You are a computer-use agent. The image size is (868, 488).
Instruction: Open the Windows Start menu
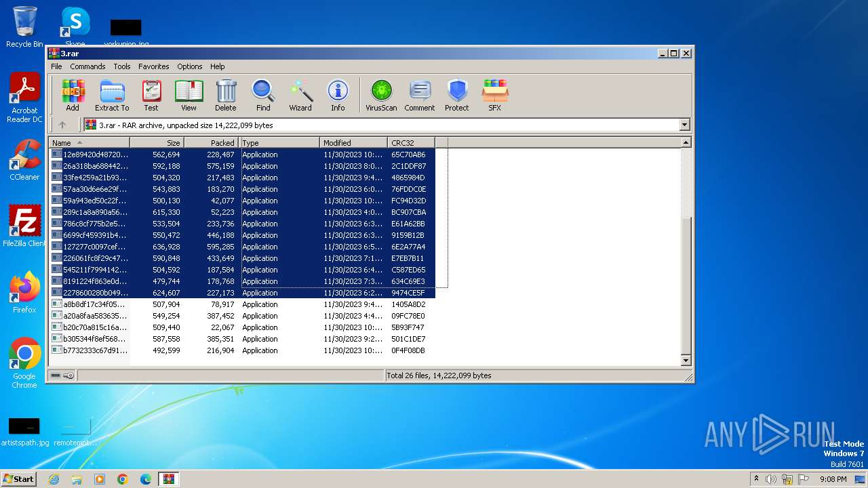coord(19,479)
